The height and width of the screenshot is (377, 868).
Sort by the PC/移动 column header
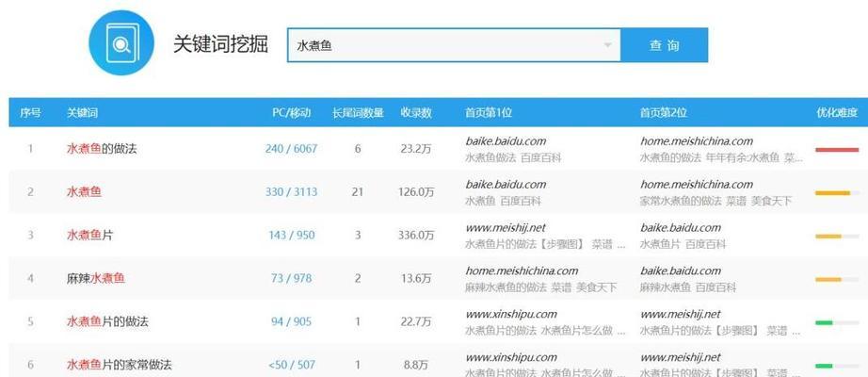coord(292,112)
